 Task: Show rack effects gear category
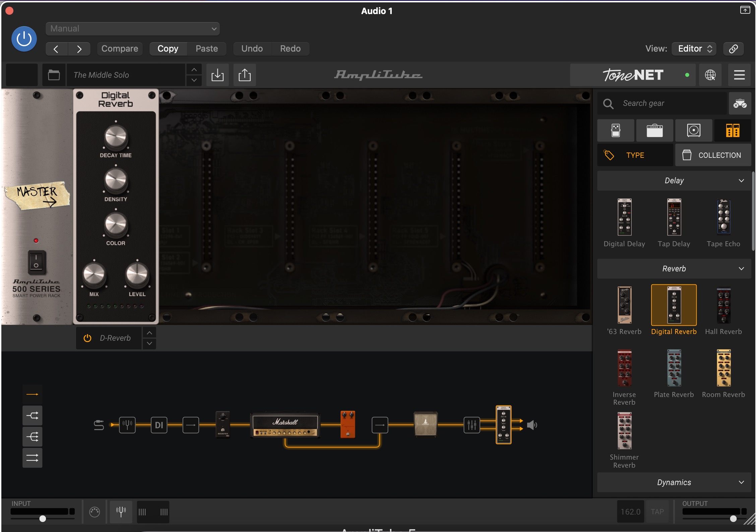733,130
